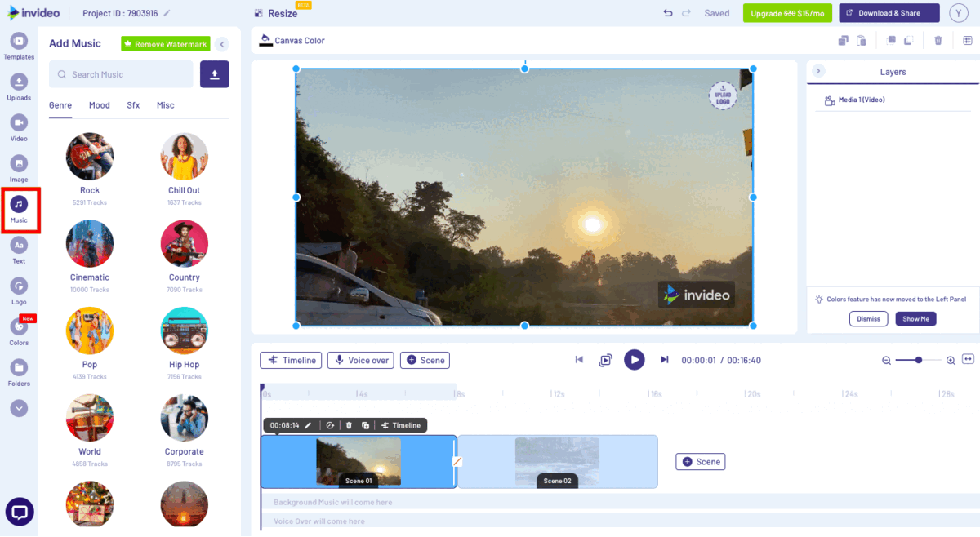Delete the selected scene using the trash icon

[350, 425]
